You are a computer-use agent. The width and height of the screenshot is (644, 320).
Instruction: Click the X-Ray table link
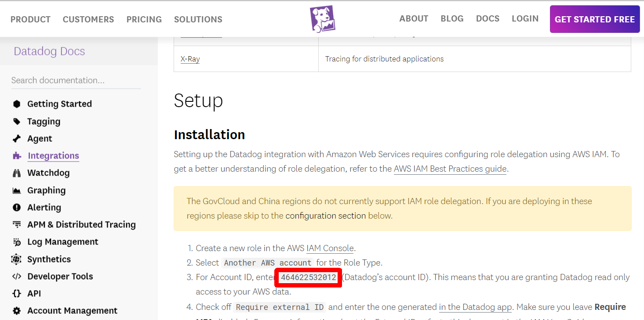190,59
